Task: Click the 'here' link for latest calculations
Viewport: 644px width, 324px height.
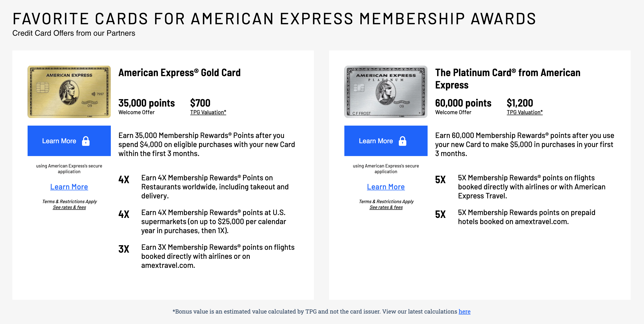Action: [464, 311]
